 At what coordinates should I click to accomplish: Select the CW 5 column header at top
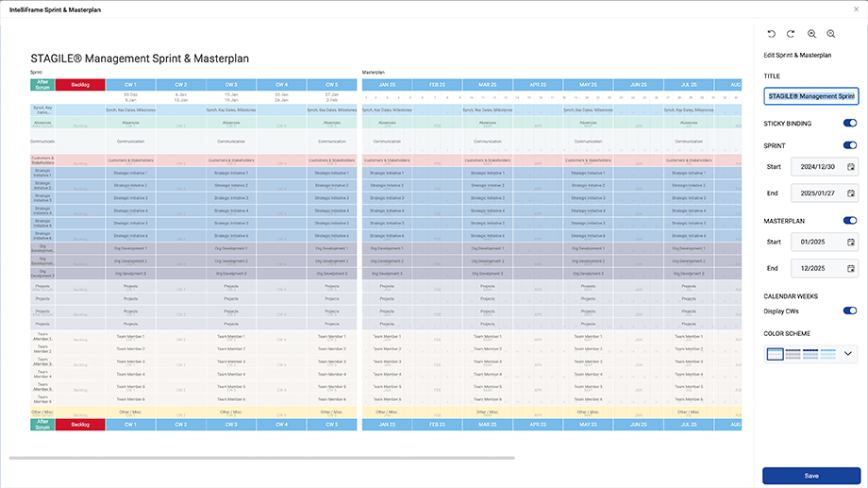point(331,85)
